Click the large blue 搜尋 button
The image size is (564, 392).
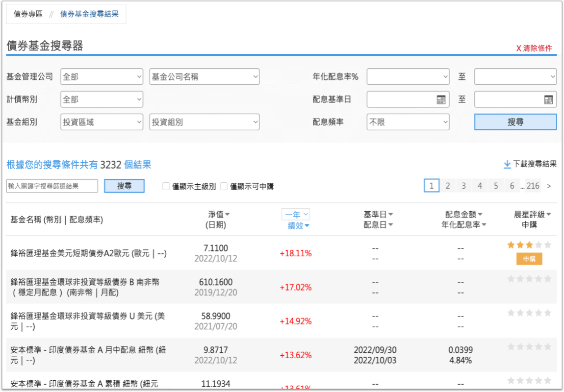[x=515, y=122]
